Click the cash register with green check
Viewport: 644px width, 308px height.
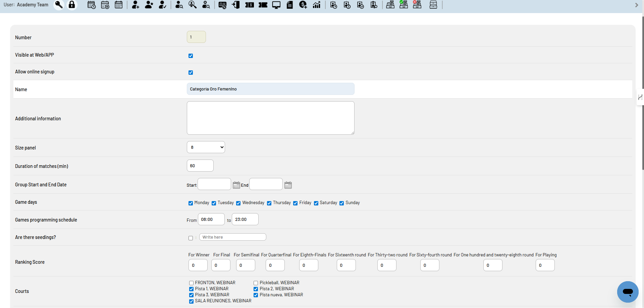point(404,5)
